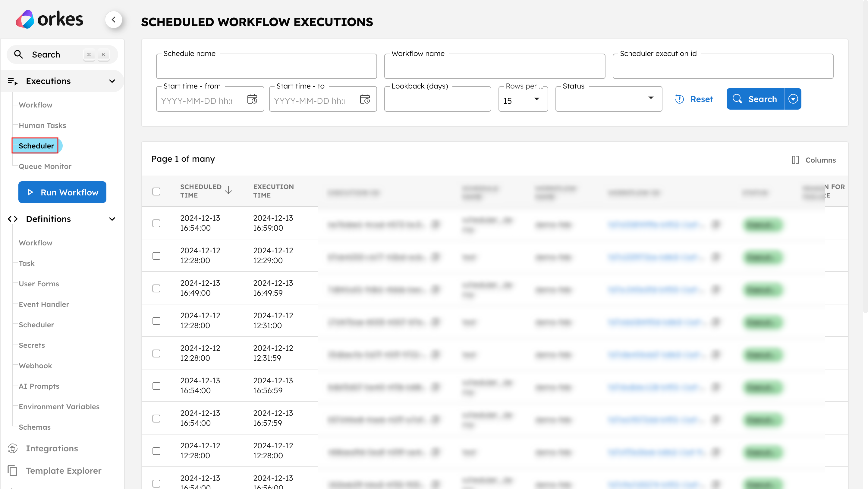The image size is (868, 489).
Task: Open the Search button dropdown arrow
Action: pyautogui.click(x=793, y=99)
